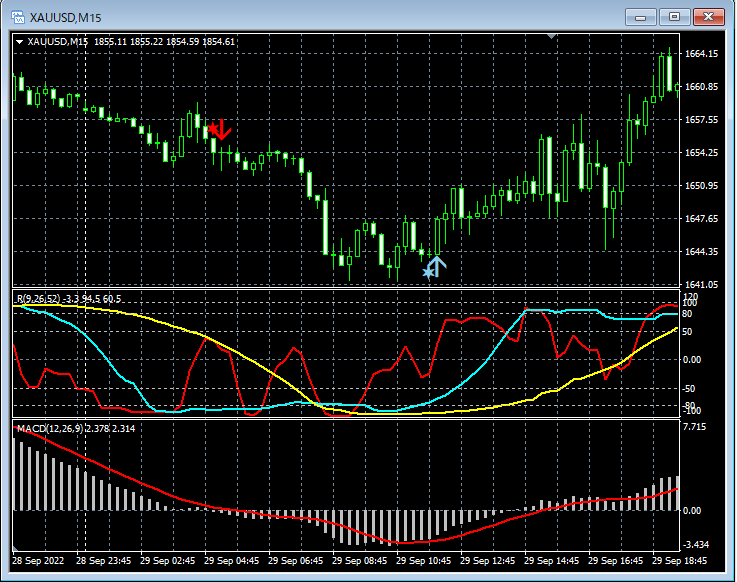The width and height of the screenshot is (737, 582).
Task: Click the 29 Sep 04:45 time label
Action: (231, 561)
